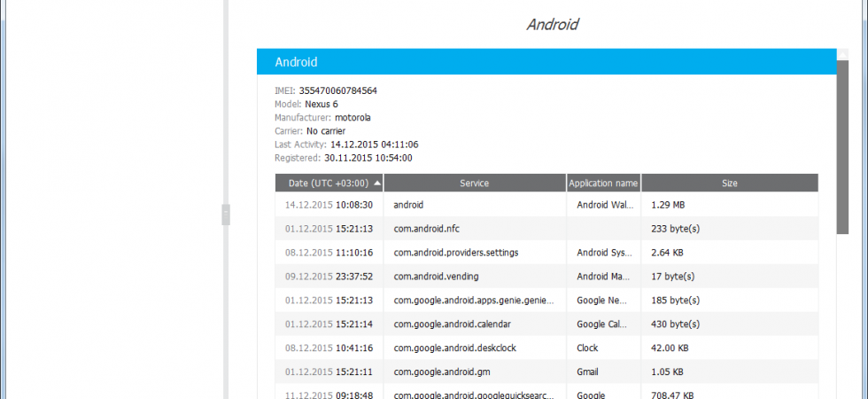Sort table by Size column header
The width and height of the screenshot is (868, 399).
[730, 183]
